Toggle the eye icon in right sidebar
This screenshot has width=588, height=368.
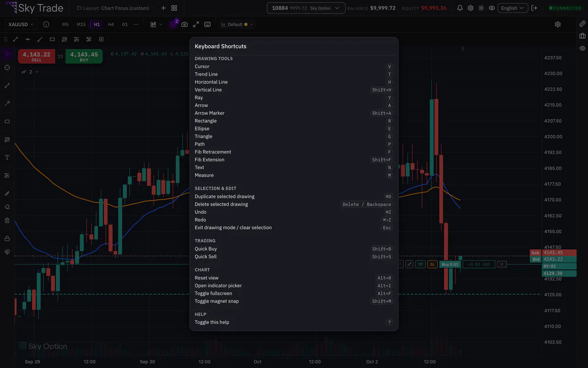click(x=582, y=48)
